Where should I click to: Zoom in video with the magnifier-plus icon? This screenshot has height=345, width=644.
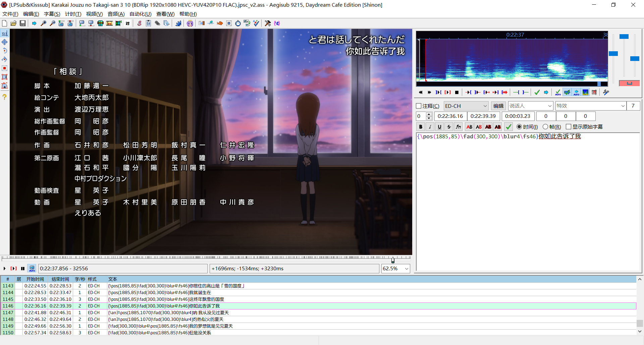(43, 23)
